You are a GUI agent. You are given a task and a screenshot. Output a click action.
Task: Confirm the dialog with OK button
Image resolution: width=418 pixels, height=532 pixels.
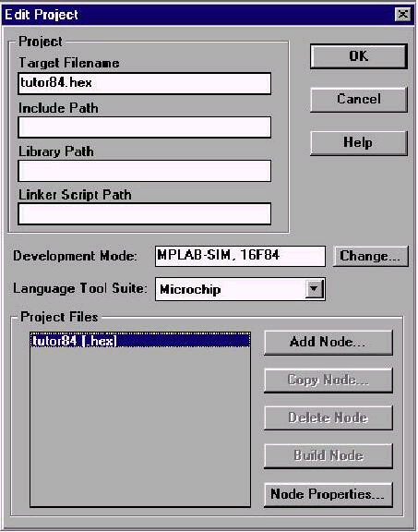359,56
